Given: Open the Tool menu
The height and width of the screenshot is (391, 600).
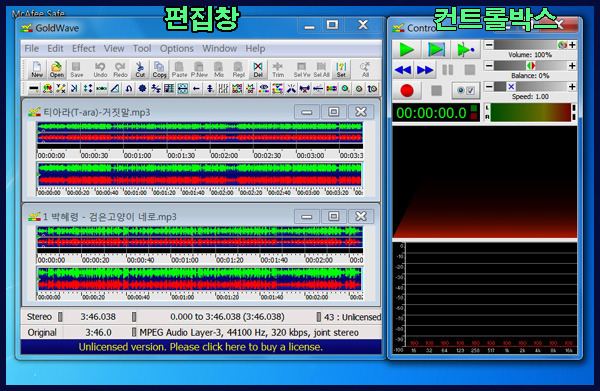Looking at the screenshot, I should coord(142,49).
